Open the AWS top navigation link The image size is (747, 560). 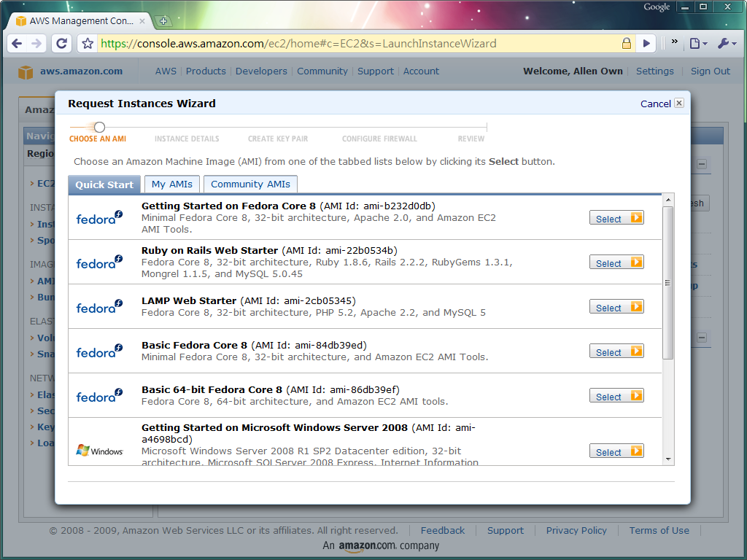tap(166, 71)
